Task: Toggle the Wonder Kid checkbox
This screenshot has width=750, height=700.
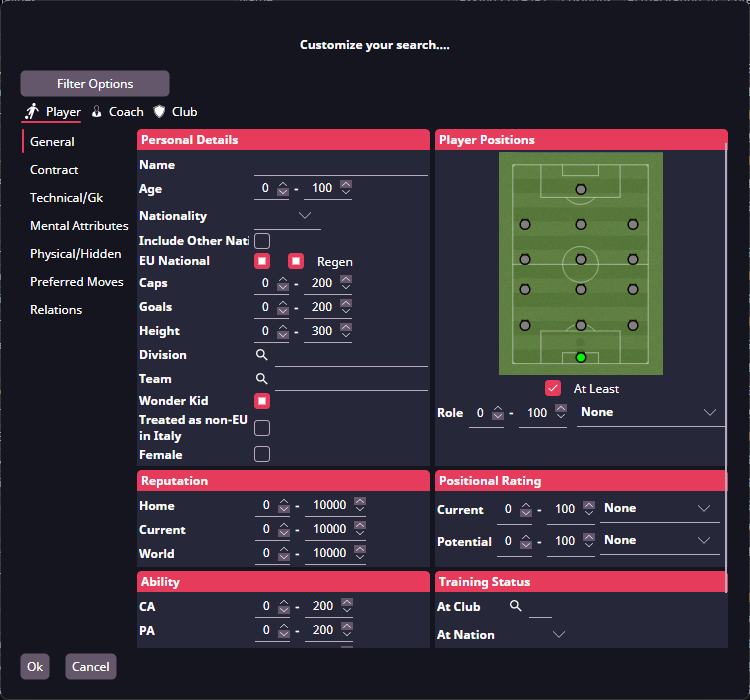Action: click(262, 401)
